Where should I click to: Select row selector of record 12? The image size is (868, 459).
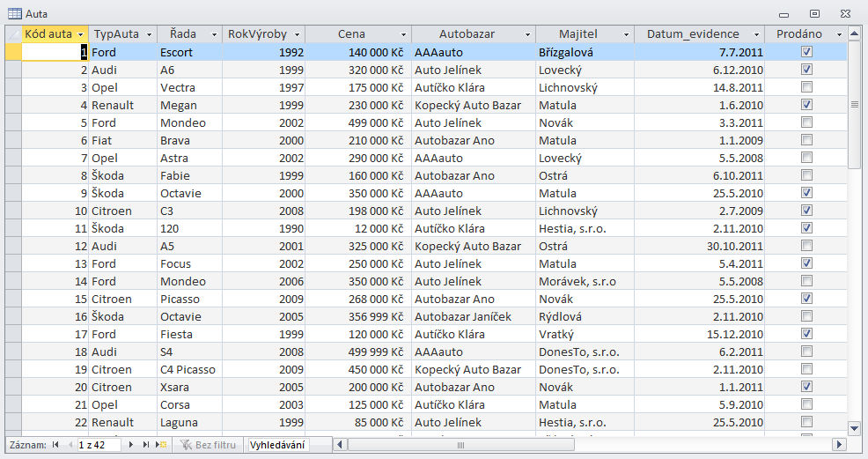pos(13,246)
